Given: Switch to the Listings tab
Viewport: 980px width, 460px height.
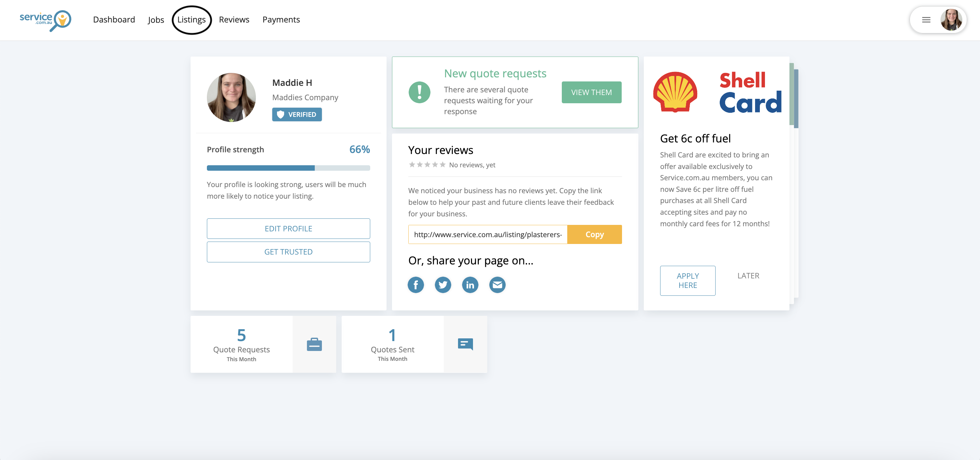Looking at the screenshot, I should (191, 20).
